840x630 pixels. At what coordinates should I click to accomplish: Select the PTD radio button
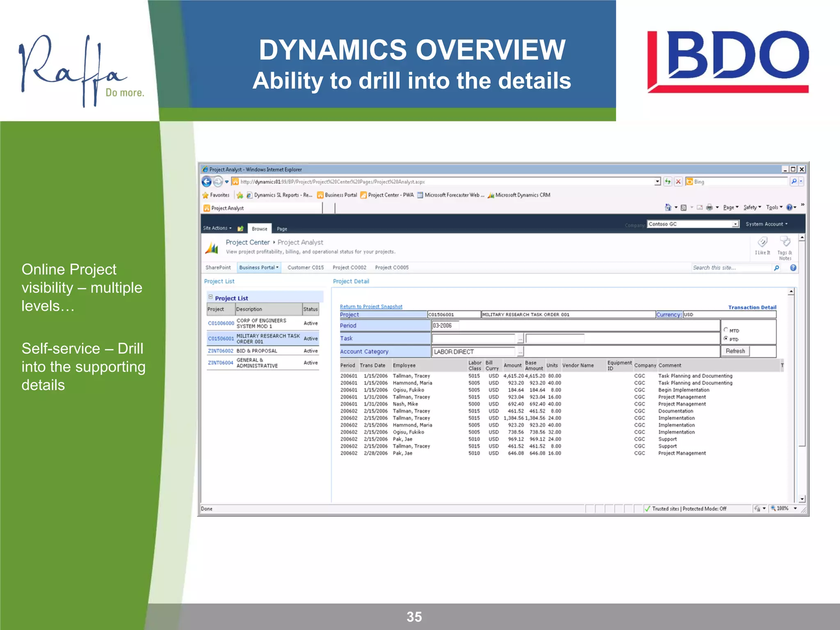point(726,338)
